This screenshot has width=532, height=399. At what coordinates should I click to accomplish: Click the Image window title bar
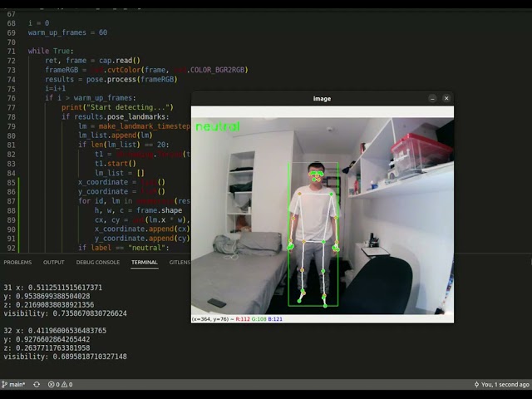pyautogui.click(x=322, y=99)
